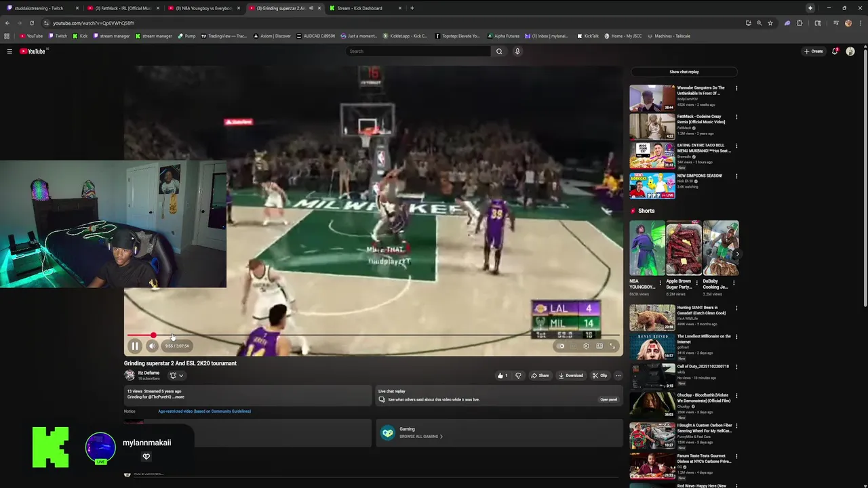Expand the notification bell dropdown next to Itz Defame
Screen dimensions: 868x488
point(176,375)
